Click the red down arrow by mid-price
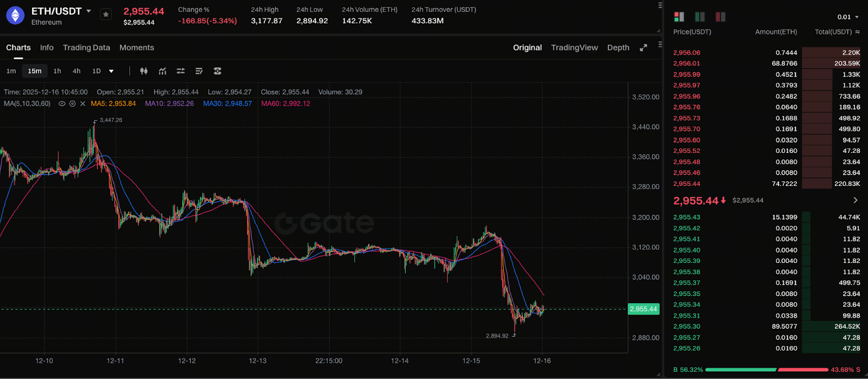Image resolution: width=868 pixels, height=379 pixels. point(723,201)
